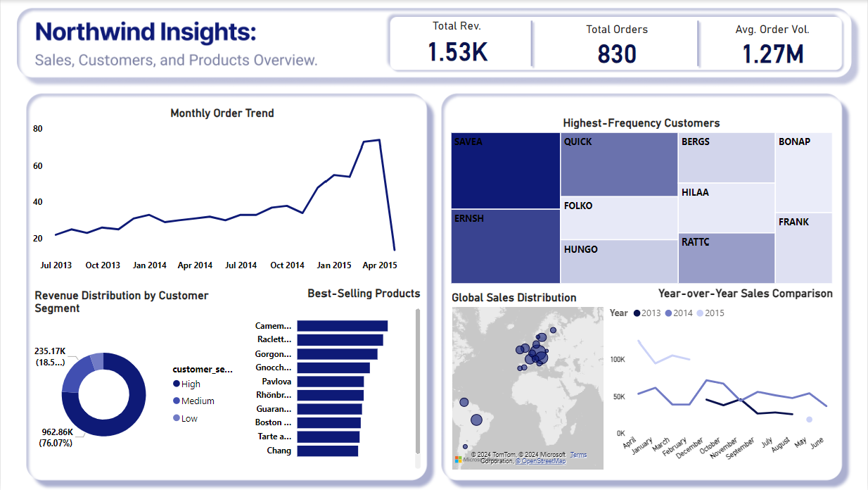Select the Low segment legend bullet
868x490 pixels.
tap(175, 418)
